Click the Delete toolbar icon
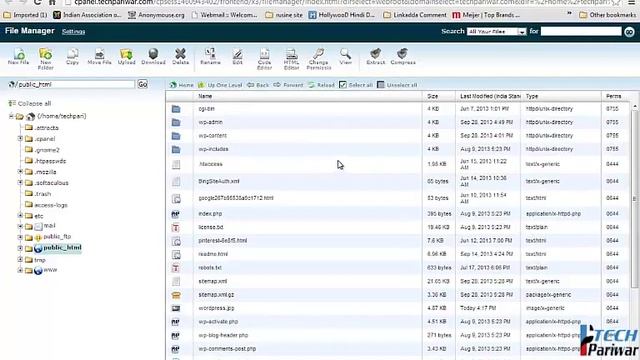The width and height of the screenshot is (640, 360). pos(180,56)
